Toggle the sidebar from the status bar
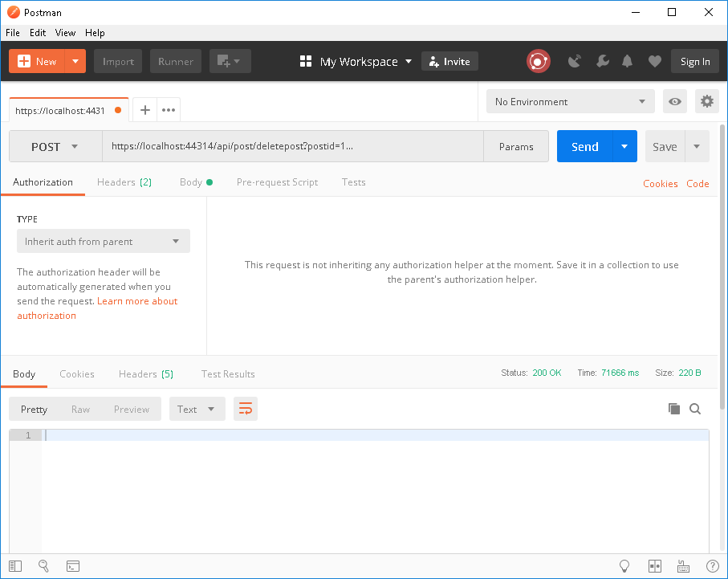728x579 pixels. (x=15, y=566)
